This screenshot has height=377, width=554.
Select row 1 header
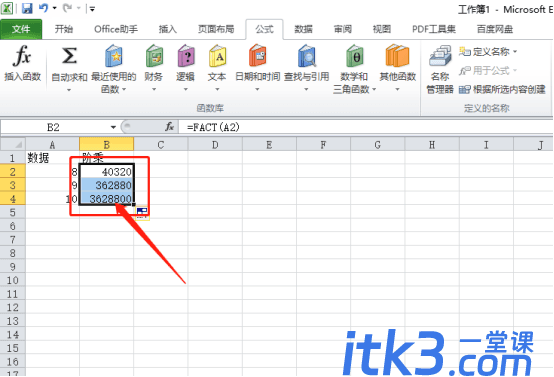pos(13,158)
